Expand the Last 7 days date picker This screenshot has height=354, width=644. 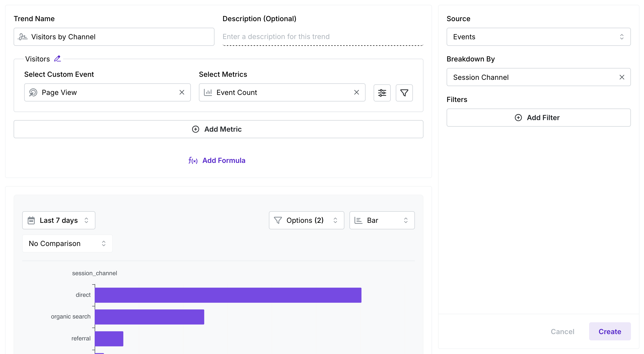click(59, 220)
